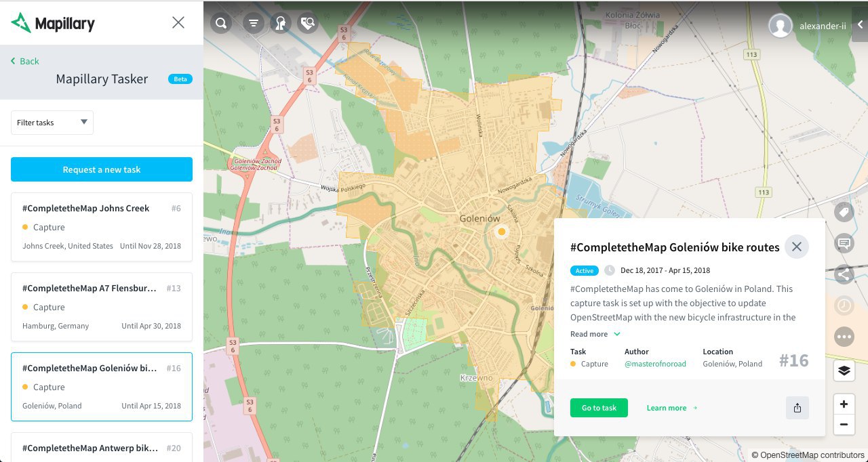The width and height of the screenshot is (868, 462).
Task: Select the Goleniów task card in list
Action: pos(102,387)
